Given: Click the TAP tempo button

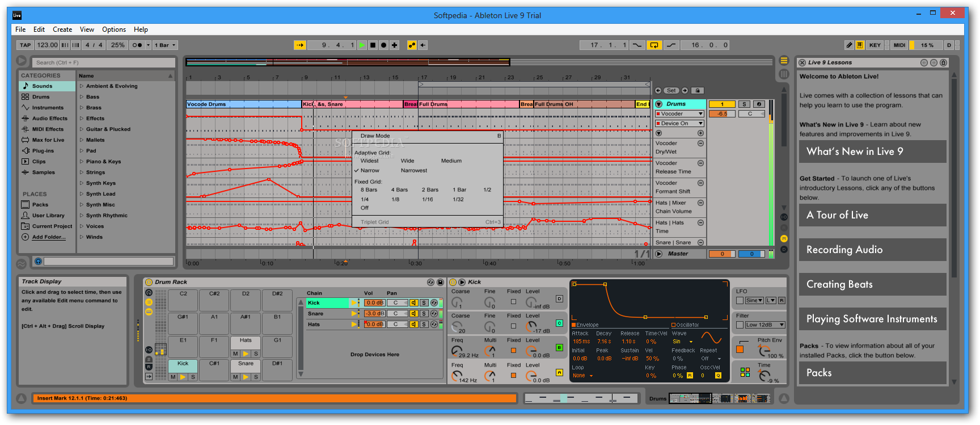Looking at the screenshot, I should tap(26, 45).
